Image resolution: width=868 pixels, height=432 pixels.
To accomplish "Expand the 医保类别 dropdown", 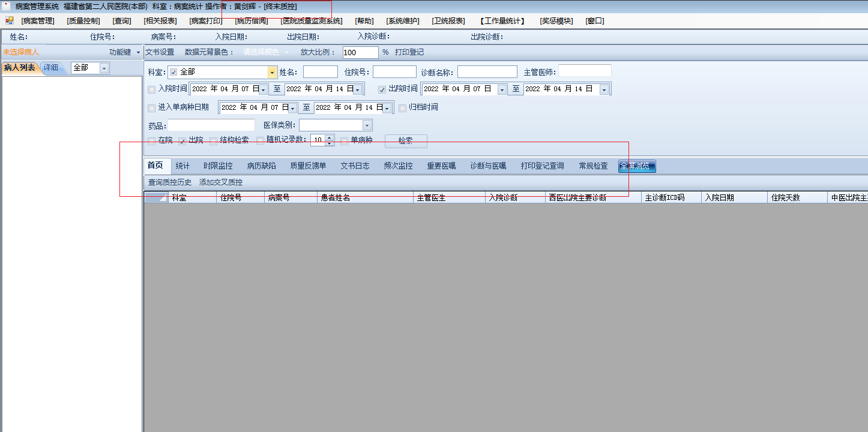I will pos(367,125).
